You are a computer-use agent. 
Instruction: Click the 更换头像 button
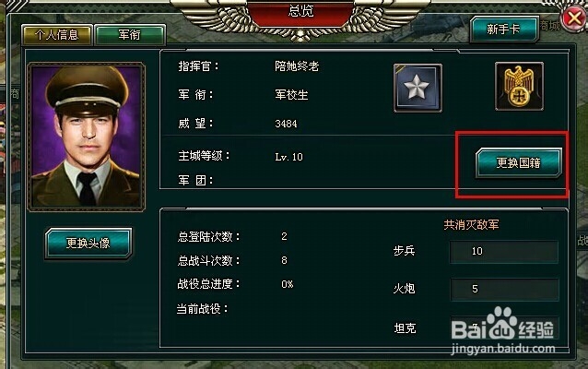(88, 244)
